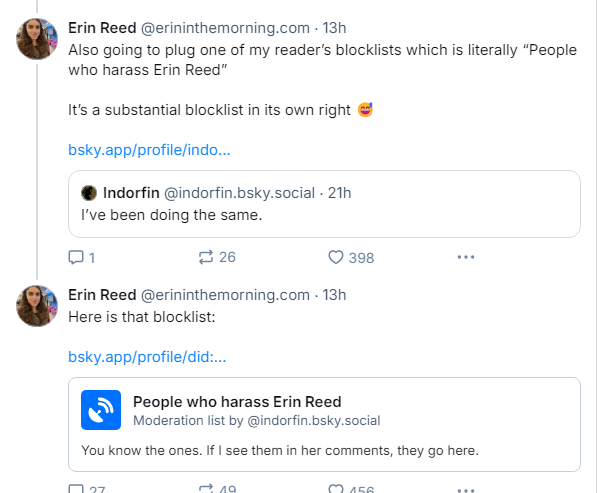The height and width of the screenshot is (493, 614).
Task: Open the Erin Reed author name on the first post
Action: (102, 28)
